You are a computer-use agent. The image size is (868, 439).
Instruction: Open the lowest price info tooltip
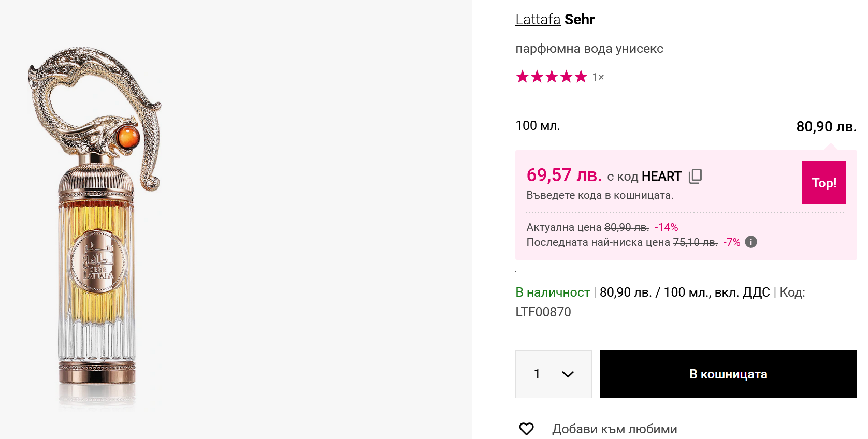click(x=751, y=242)
